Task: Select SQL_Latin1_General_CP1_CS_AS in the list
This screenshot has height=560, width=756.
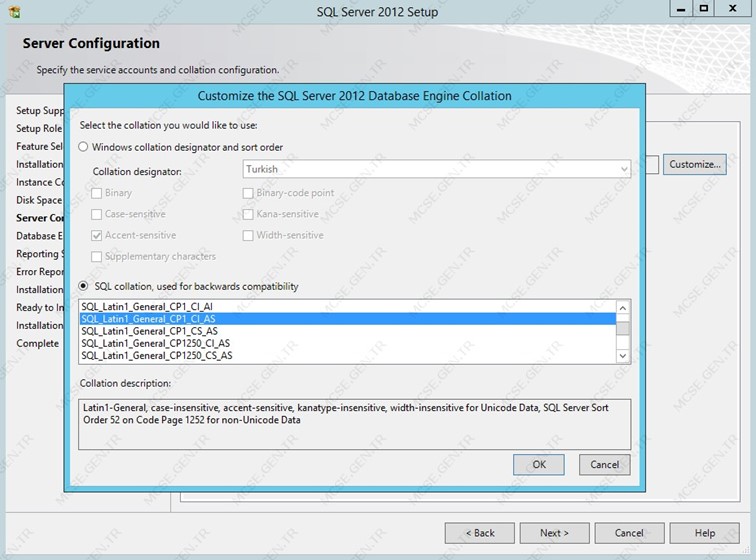Action: [x=348, y=331]
